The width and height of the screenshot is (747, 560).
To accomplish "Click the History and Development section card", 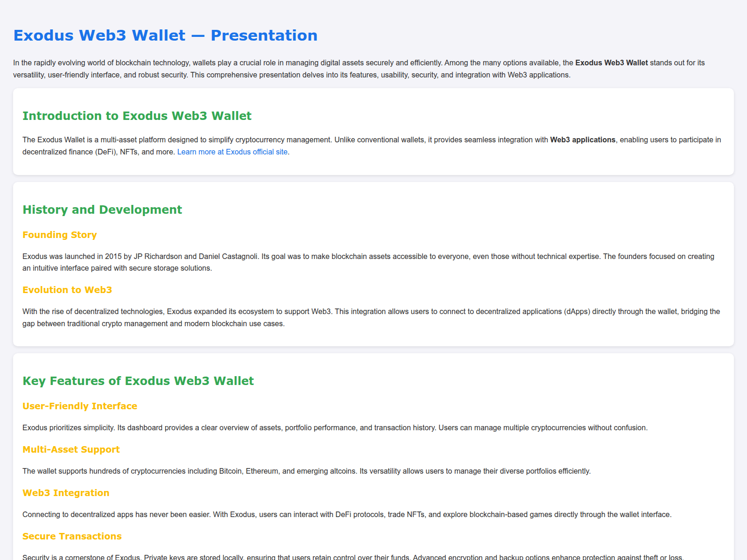I will click(373, 266).
